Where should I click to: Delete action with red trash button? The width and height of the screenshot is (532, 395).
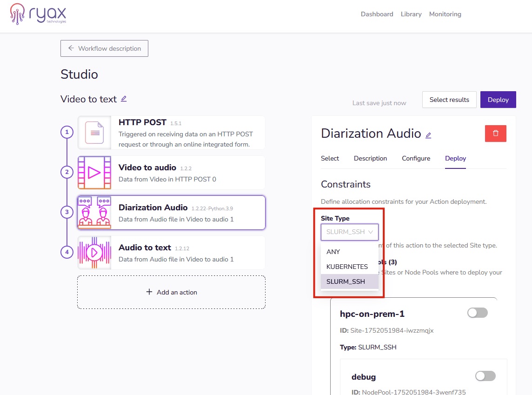(x=495, y=134)
